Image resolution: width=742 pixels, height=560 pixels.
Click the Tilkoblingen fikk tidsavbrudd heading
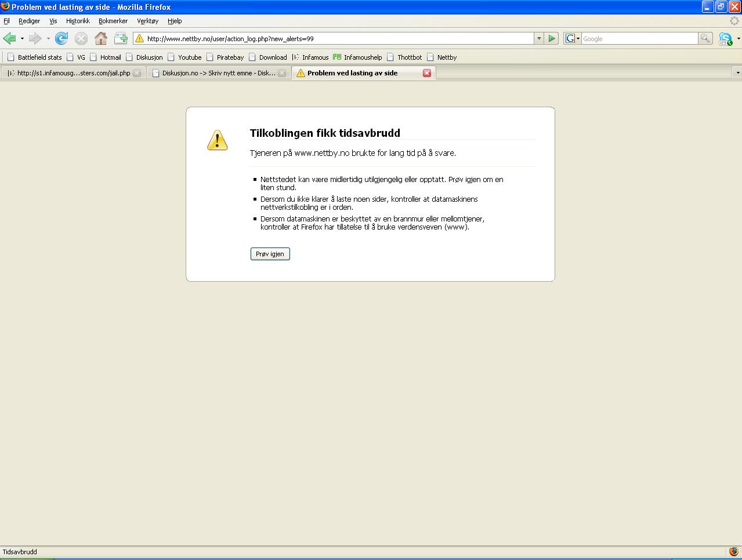click(x=325, y=133)
